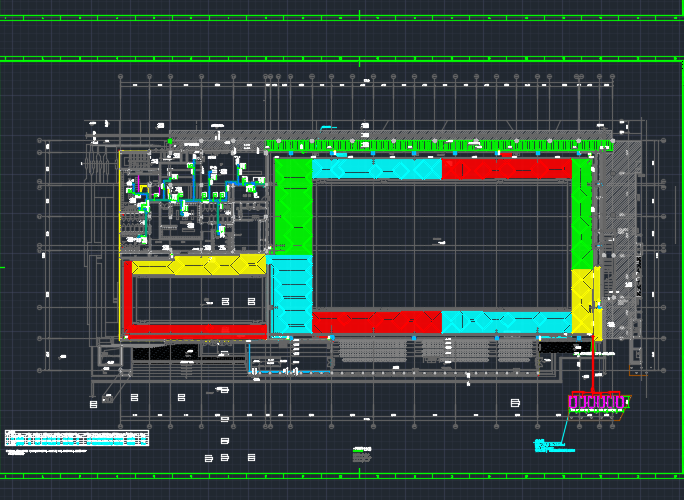Image resolution: width=684 pixels, height=500 pixels.
Task: Select the legend table at the bottom left
Action: click(77, 437)
